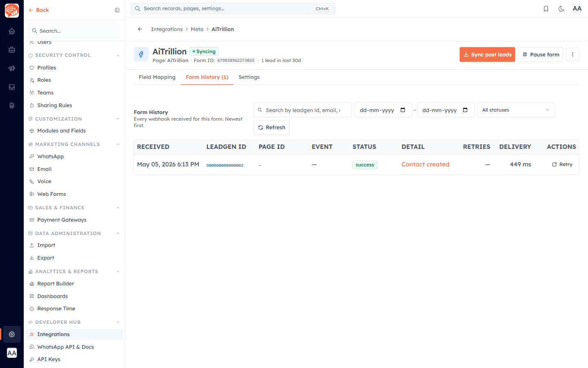The height and width of the screenshot is (368, 588).
Task: Open the Settings tab
Action: click(x=249, y=77)
